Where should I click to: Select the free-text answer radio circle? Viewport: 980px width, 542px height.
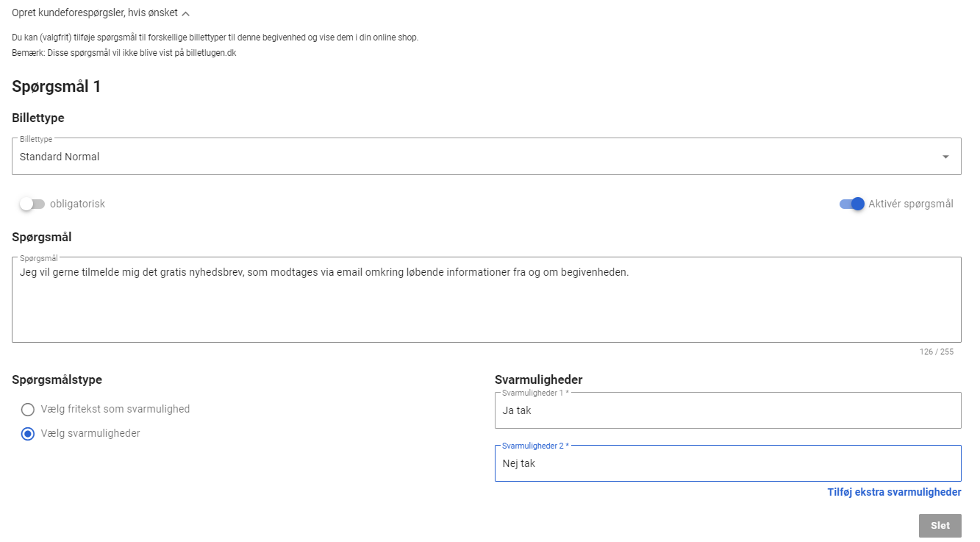pyautogui.click(x=28, y=410)
